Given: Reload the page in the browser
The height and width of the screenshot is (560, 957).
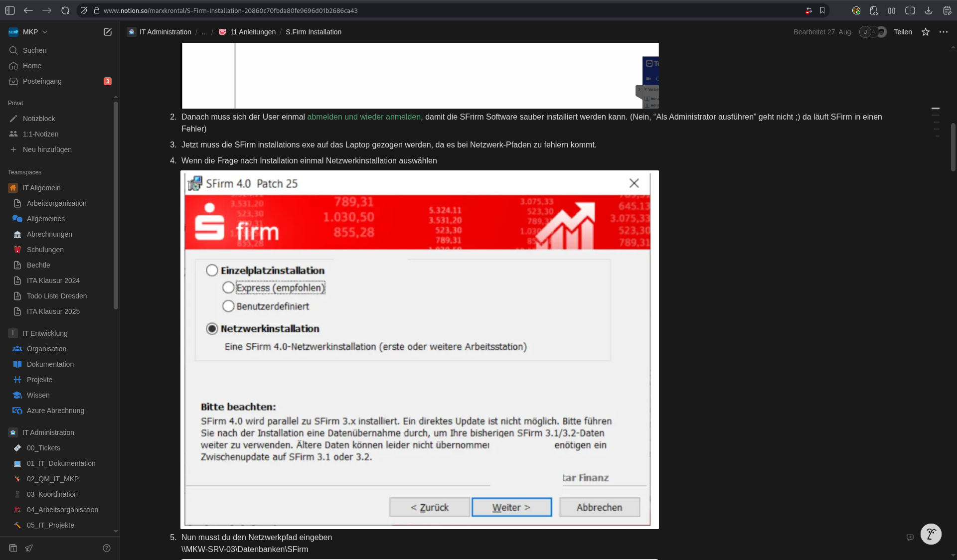Looking at the screenshot, I should 65,10.
